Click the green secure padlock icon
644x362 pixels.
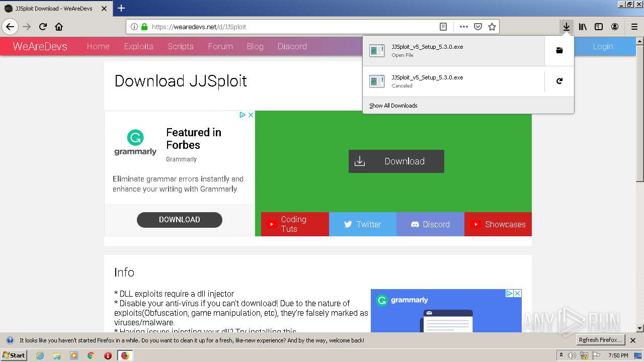click(144, 27)
